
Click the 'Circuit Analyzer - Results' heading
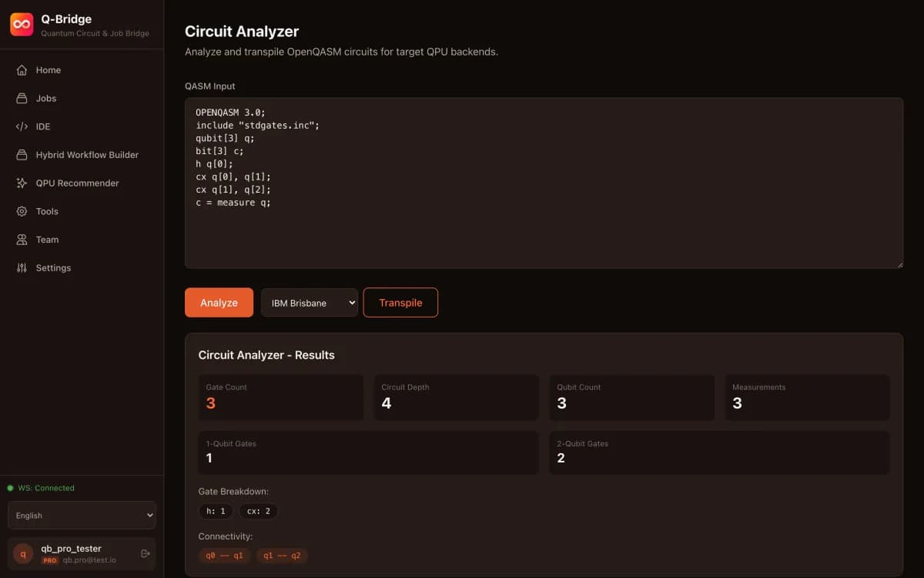click(266, 355)
